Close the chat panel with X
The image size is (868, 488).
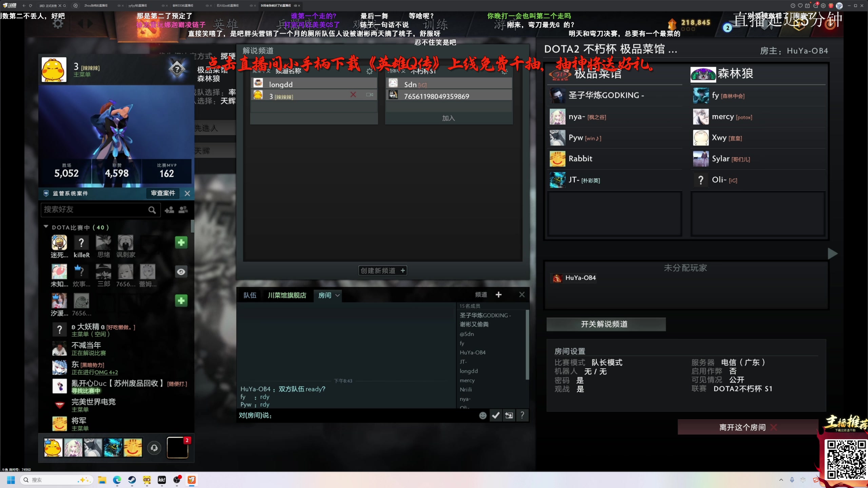point(522,295)
